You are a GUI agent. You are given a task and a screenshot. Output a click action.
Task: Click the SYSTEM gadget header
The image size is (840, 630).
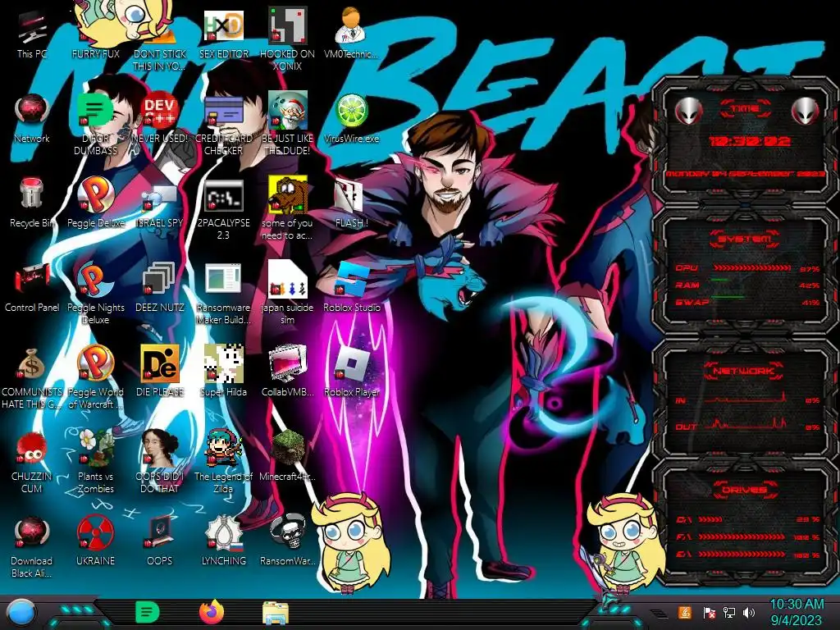point(745,239)
